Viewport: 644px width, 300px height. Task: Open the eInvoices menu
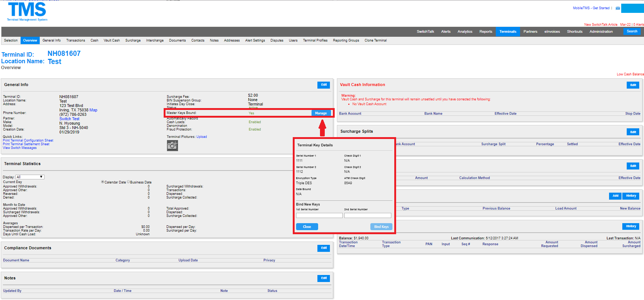pos(552,32)
